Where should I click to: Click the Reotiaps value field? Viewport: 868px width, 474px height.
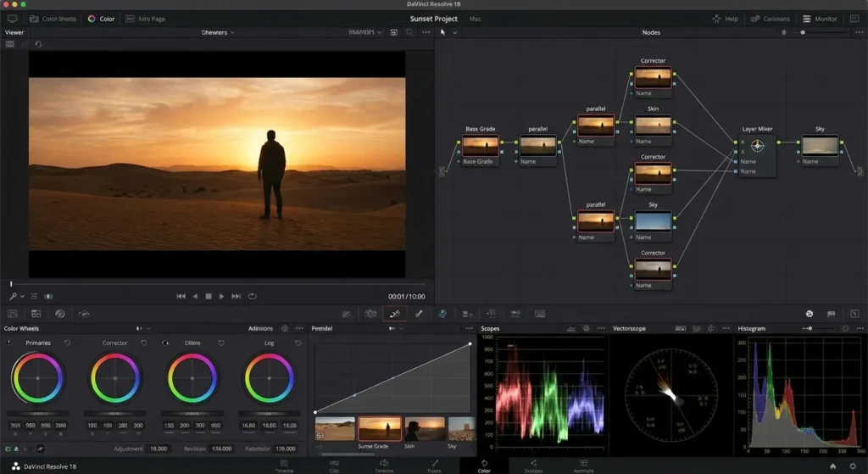(221, 449)
